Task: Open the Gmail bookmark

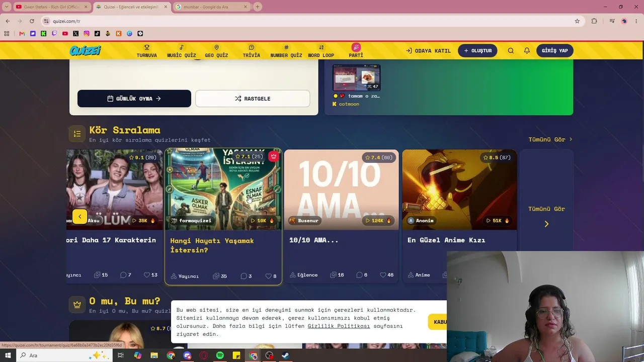Action: (x=22, y=34)
